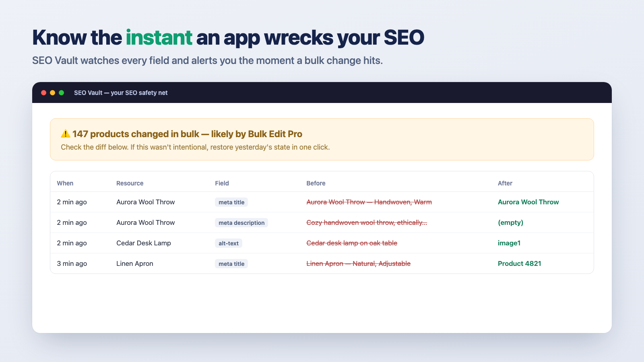Click the 'After' column header
The width and height of the screenshot is (644, 362).
click(x=505, y=183)
